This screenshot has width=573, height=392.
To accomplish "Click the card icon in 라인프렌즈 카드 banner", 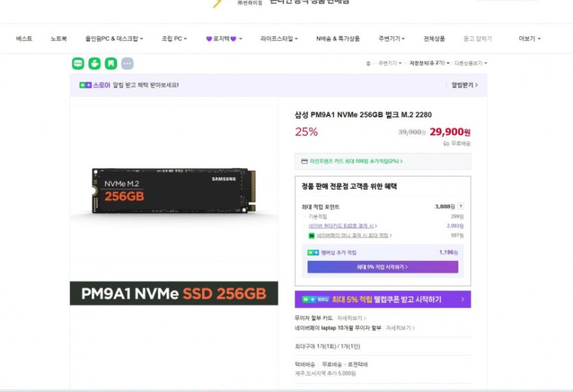I will click(x=304, y=161).
